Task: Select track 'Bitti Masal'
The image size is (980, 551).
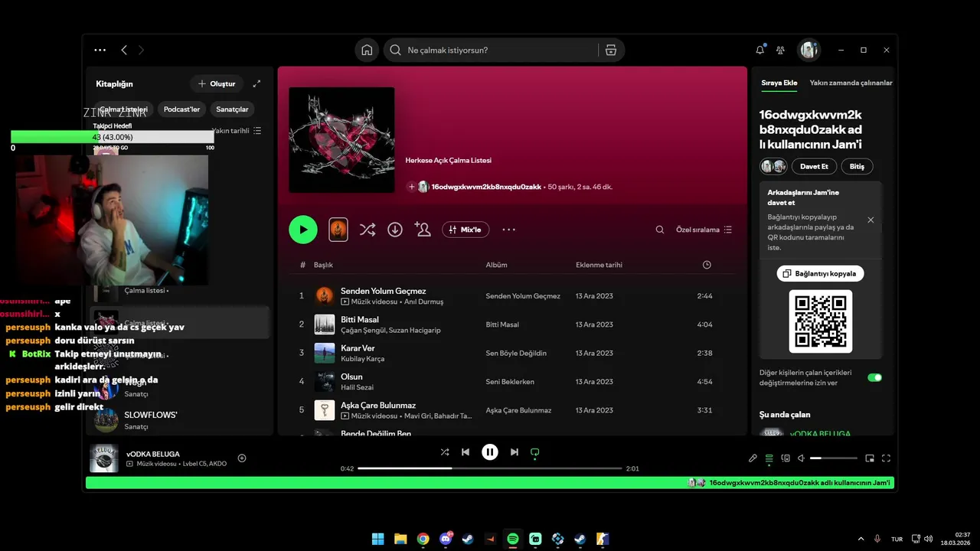Action: coord(511,324)
